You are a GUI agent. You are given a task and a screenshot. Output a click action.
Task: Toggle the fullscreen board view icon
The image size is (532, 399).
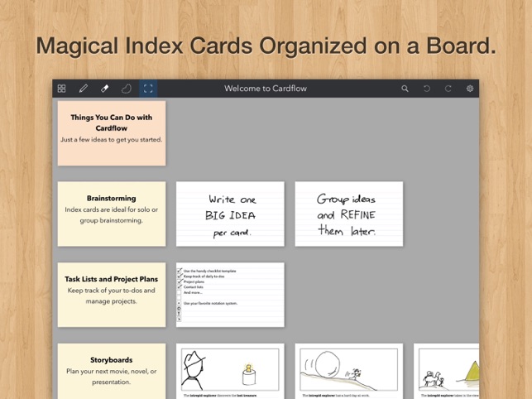click(x=148, y=89)
